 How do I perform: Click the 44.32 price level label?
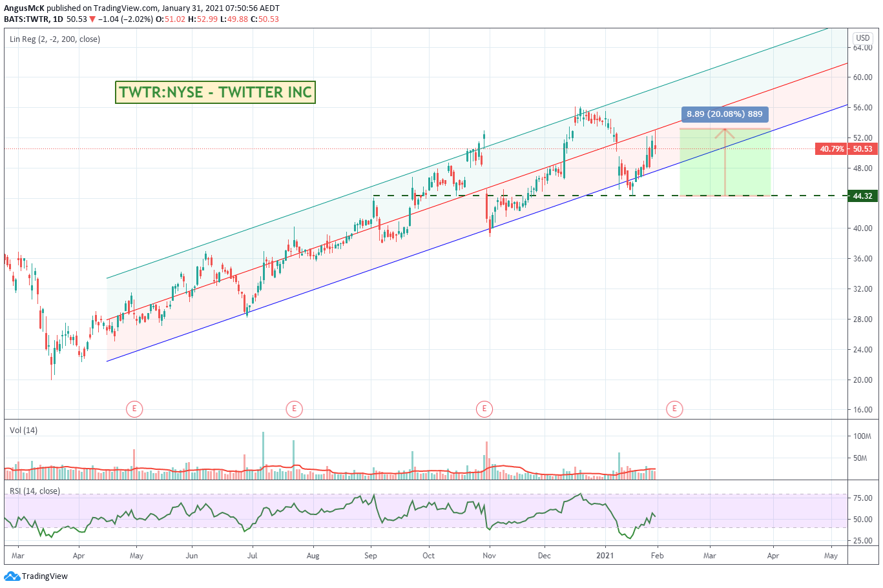[x=862, y=196]
